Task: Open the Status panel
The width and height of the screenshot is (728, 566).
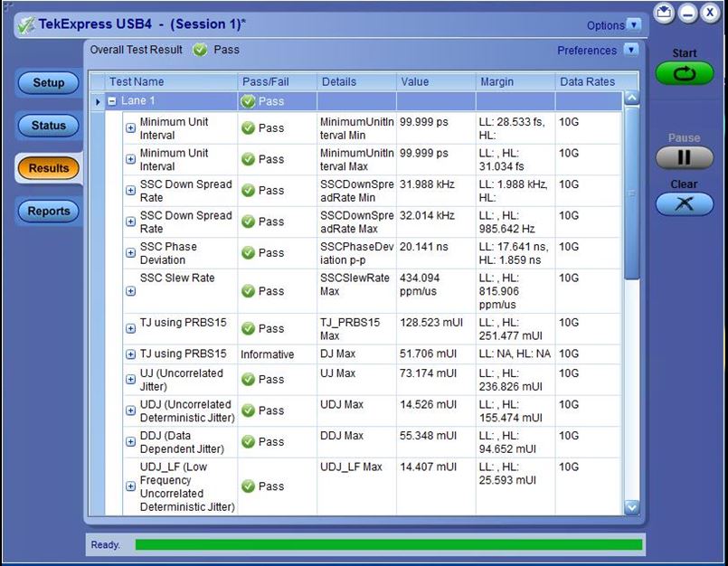Action: pos(49,126)
